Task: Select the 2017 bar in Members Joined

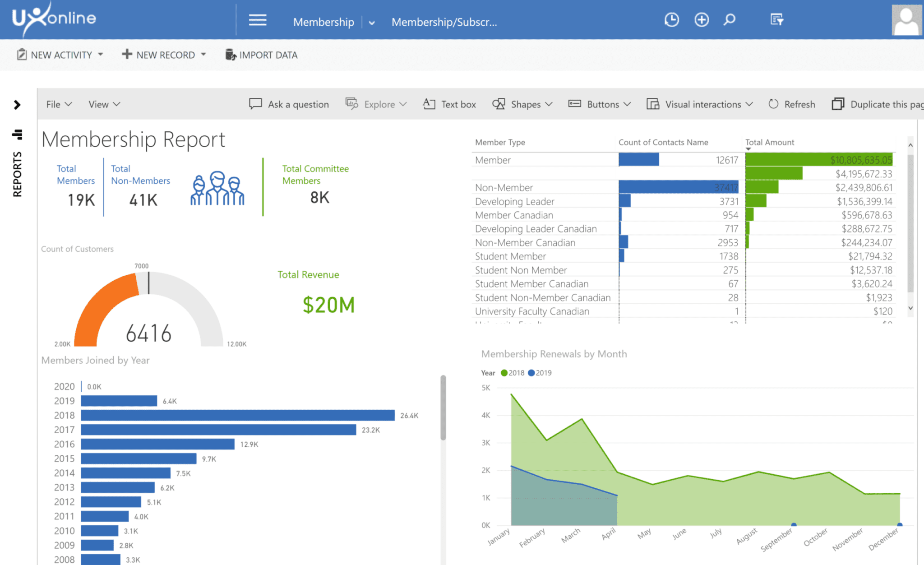Action: [219, 430]
